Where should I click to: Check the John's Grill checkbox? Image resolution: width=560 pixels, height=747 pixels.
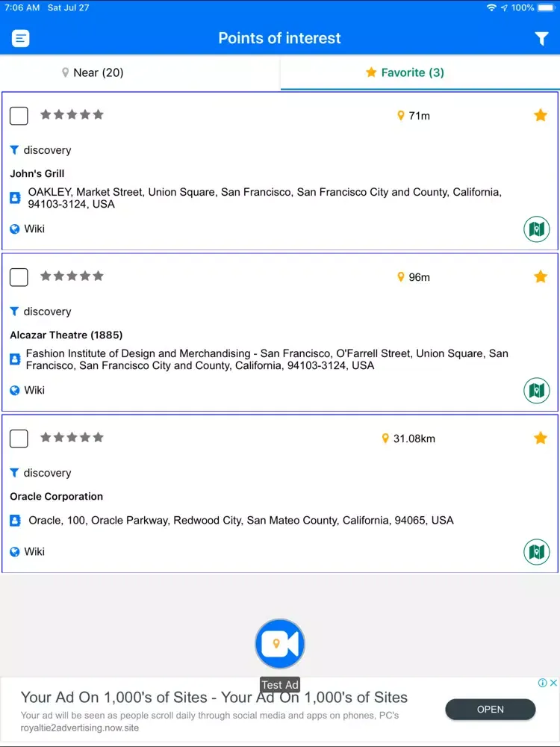coord(19,116)
